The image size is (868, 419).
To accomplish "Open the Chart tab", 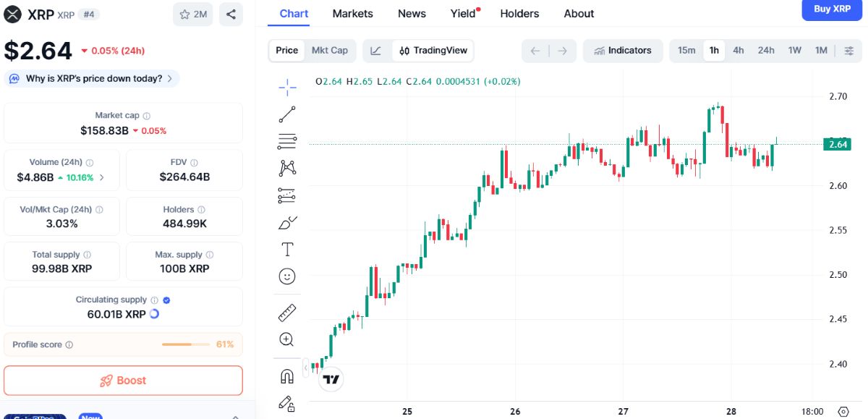I will click(294, 14).
